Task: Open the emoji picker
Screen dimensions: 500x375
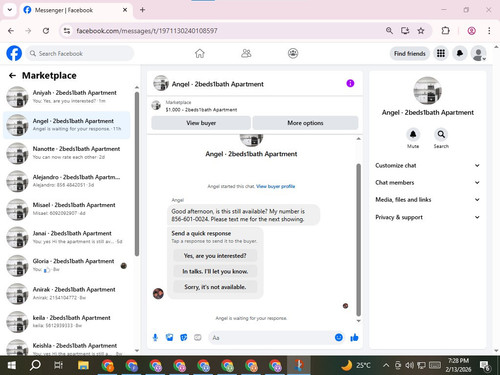Action: (339, 337)
